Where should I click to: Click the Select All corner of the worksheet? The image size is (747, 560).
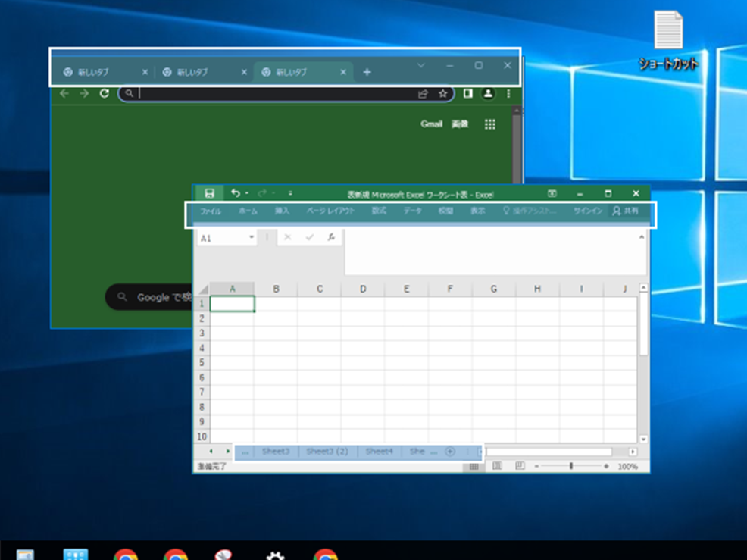coord(203,289)
